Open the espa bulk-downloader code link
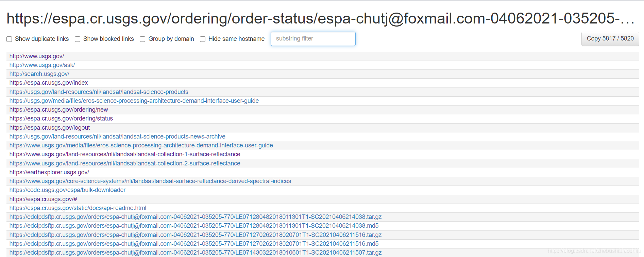 pyautogui.click(x=67, y=190)
